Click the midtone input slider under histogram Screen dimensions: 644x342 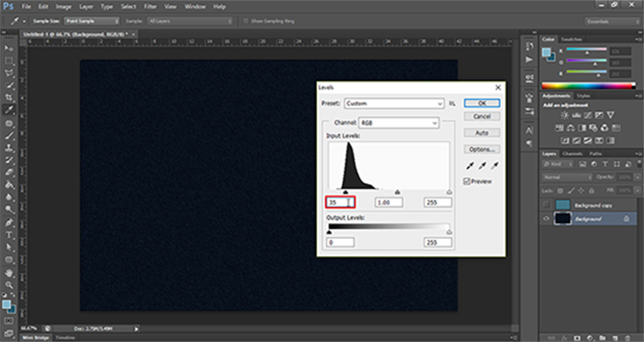[397, 192]
